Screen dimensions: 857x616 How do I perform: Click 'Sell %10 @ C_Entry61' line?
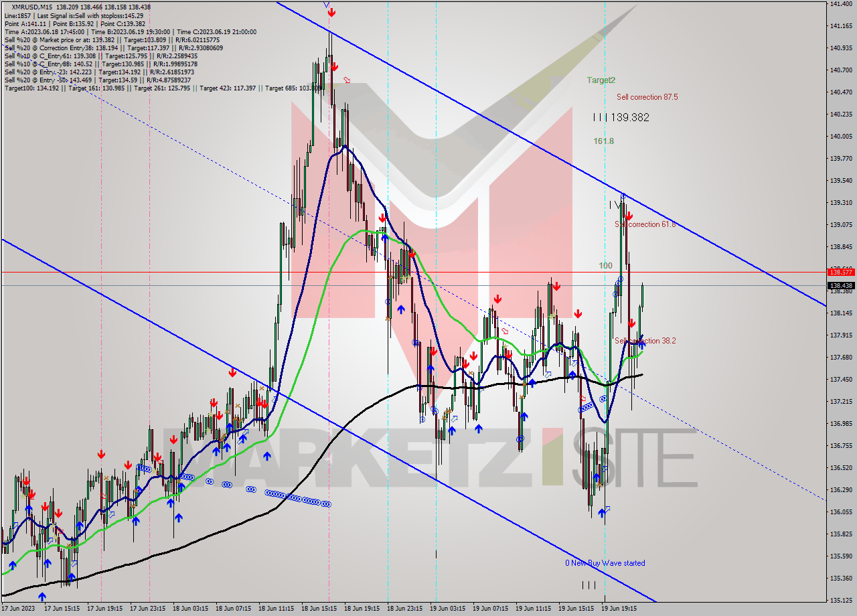click(x=100, y=56)
